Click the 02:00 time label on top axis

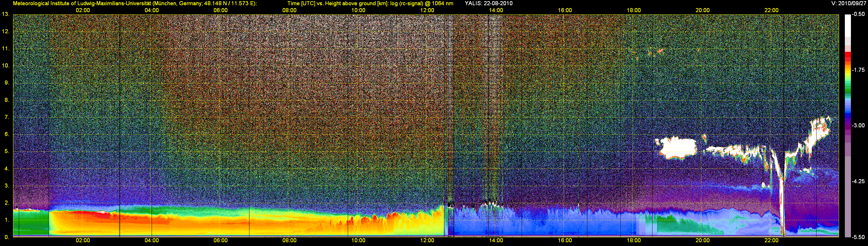coord(82,10)
